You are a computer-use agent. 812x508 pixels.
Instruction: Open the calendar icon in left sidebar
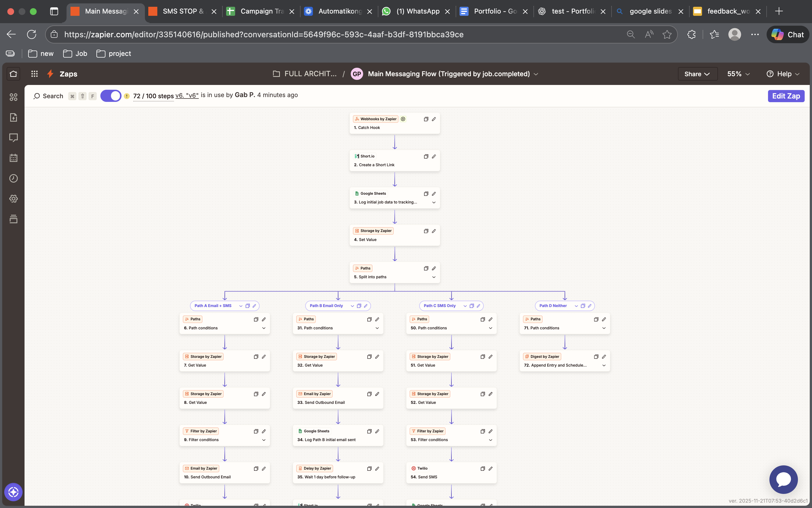[14, 158]
